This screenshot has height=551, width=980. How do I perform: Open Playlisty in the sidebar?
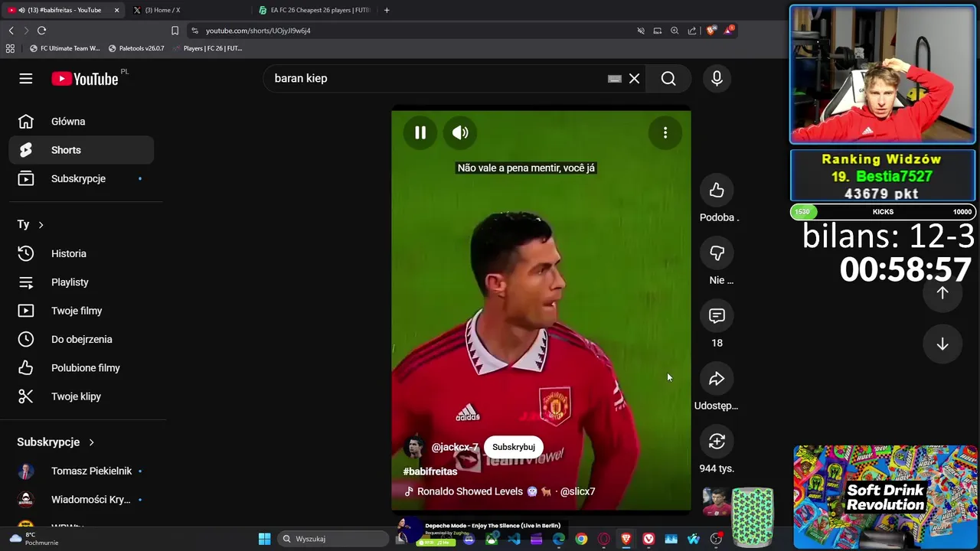[x=81, y=282]
